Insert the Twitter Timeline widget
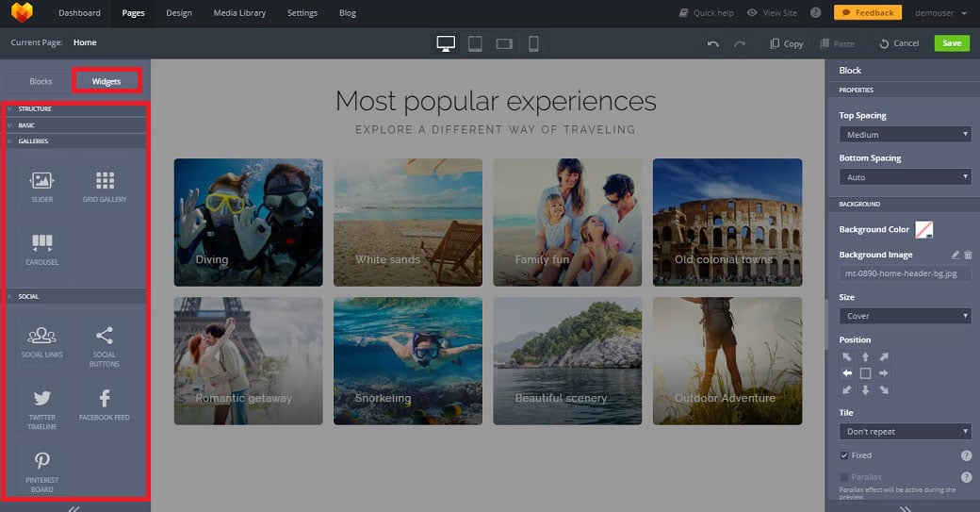This screenshot has height=512, width=980. [x=41, y=404]
